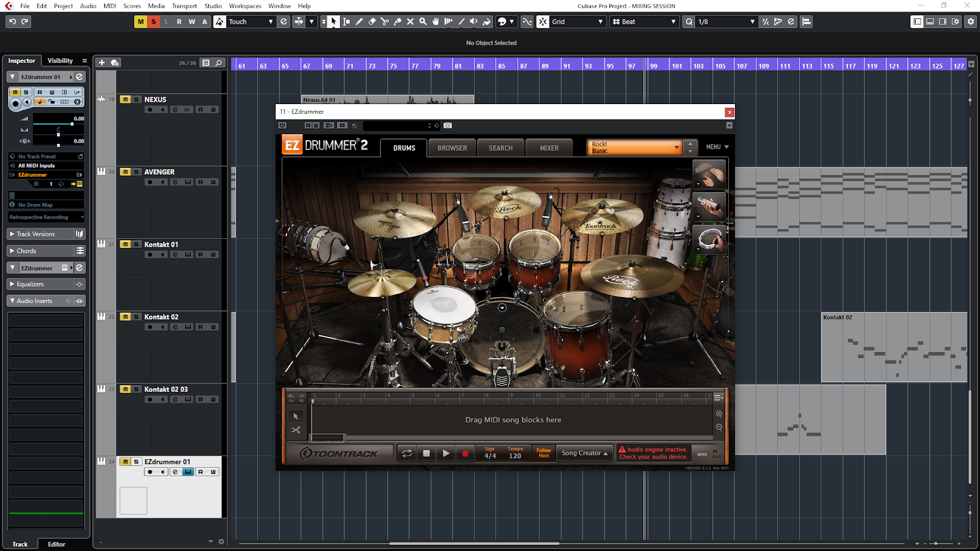Select the Object Selection arrow tool
Viewport: 980px width, 551px height.
[x=333, y=21]
